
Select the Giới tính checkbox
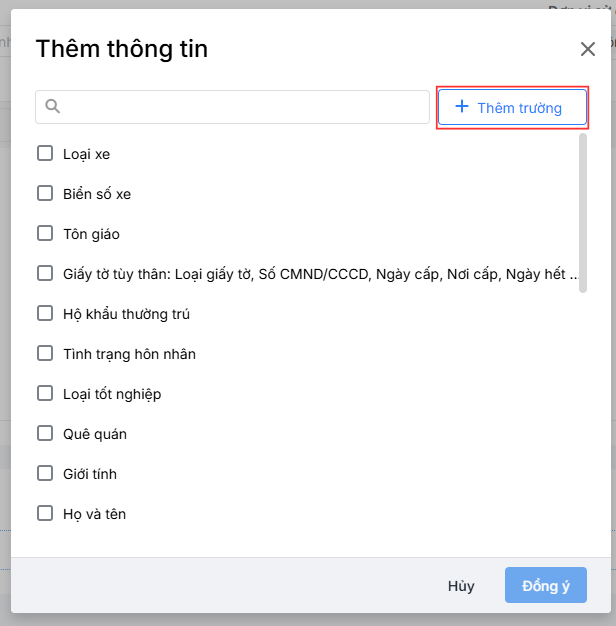point(45,474)
